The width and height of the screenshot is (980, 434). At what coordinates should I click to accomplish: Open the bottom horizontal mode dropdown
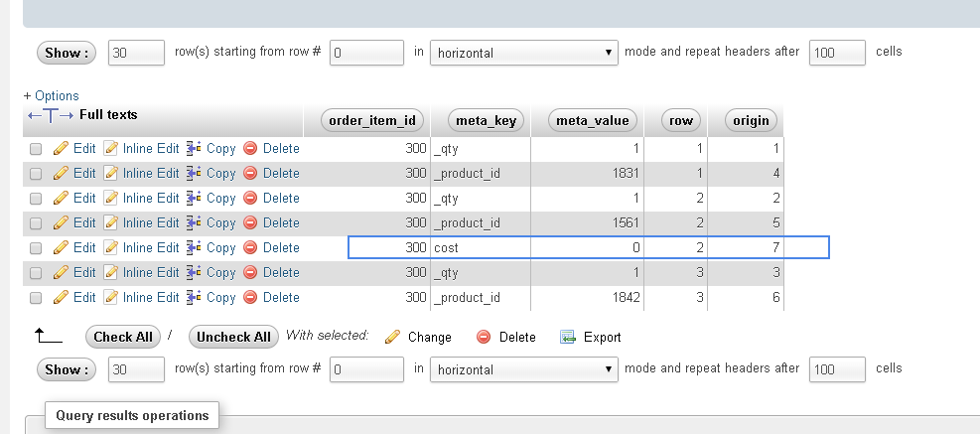tap(524, 369)
